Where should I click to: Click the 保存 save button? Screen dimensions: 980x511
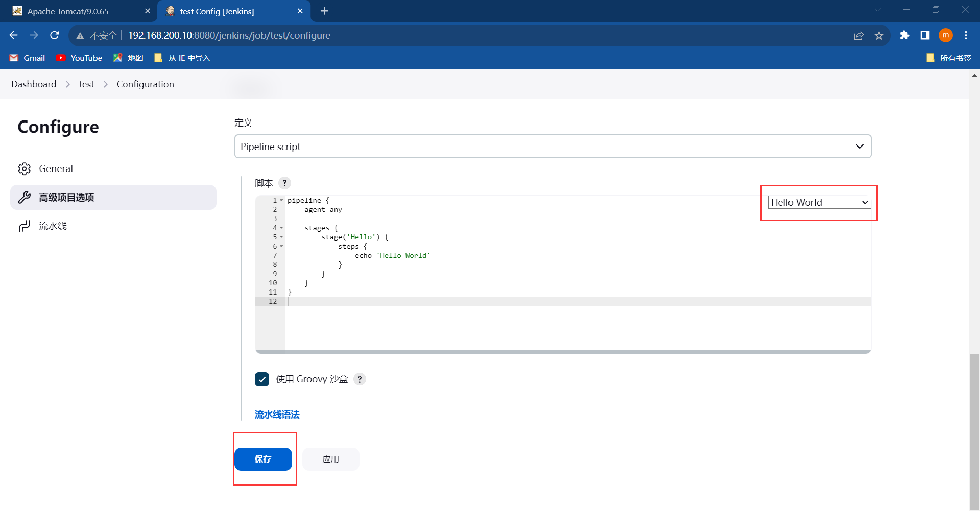[x=263, y=459]
